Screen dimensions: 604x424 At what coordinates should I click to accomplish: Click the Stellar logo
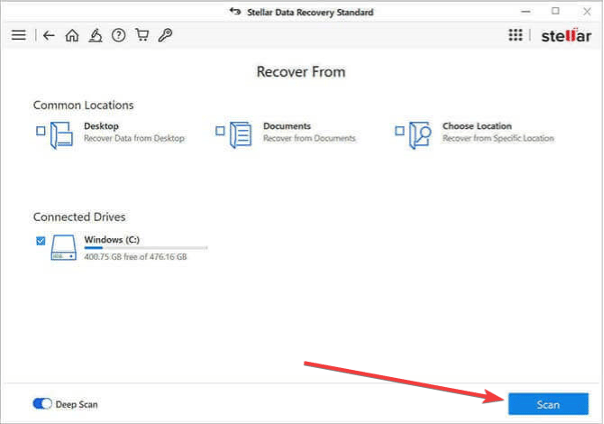(566, 36)
